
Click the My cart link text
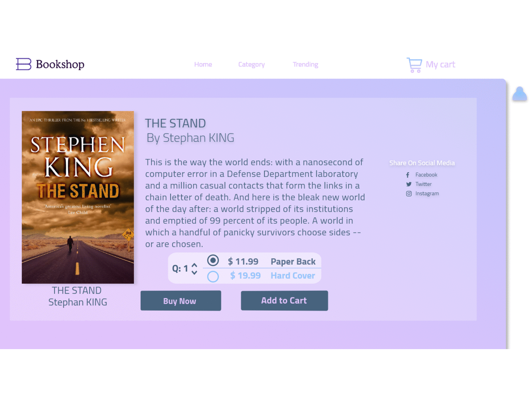point(440,65)
